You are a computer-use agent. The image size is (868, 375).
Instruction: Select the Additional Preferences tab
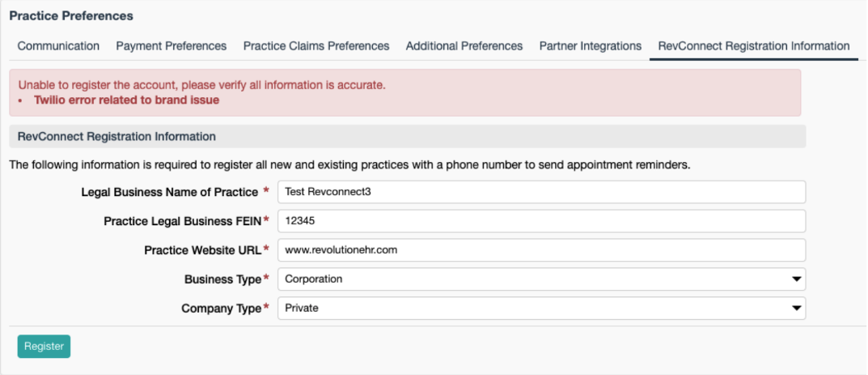tap(464, 46)
